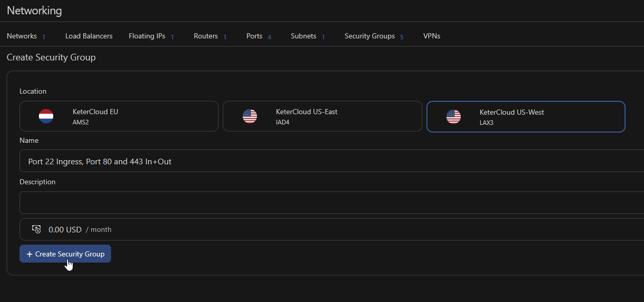This screenshot has width=644, height=302.
Task: Click the 0.00 USD price text
Action: point(65,229)
